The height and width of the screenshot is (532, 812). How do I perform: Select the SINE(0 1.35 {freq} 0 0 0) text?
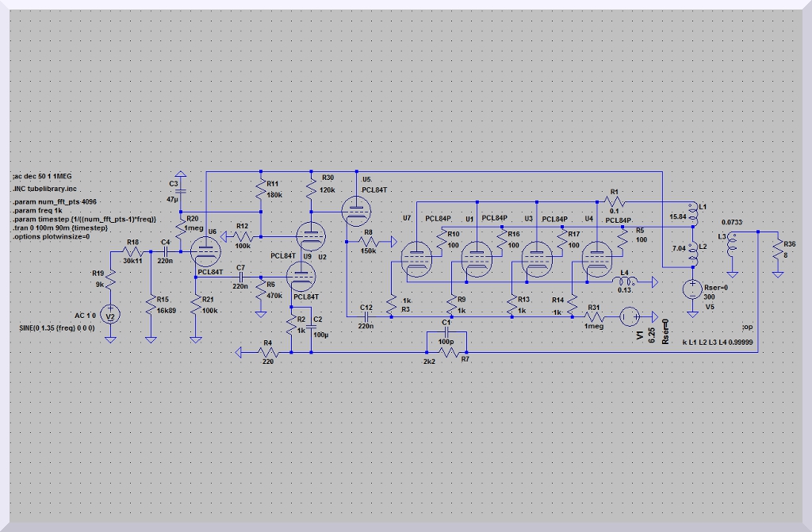point(56,327)
